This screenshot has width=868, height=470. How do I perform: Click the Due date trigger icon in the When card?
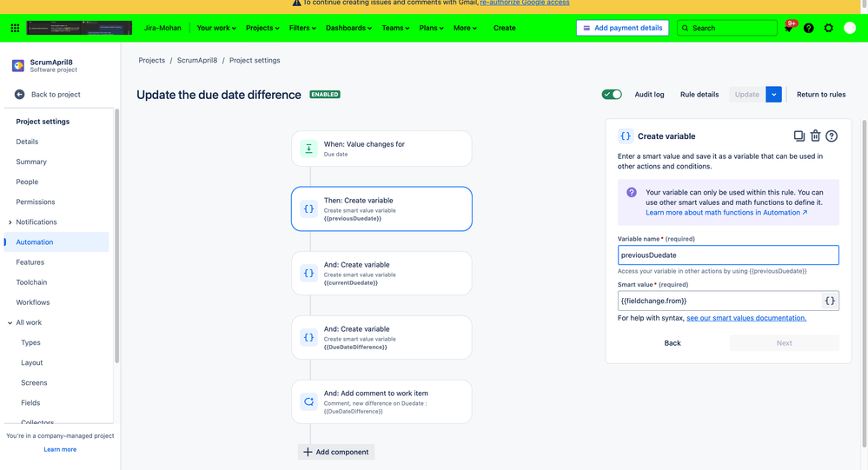(x=309, y=149)
